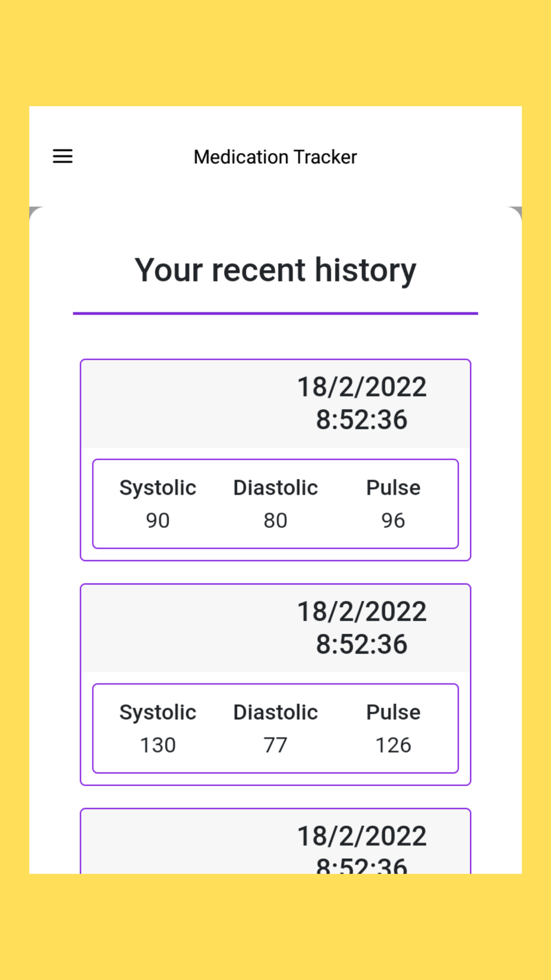The width and height of the screenshot is (551, 980).
Task: Click the Medication Tracker title
Action: tap(275, 157)
